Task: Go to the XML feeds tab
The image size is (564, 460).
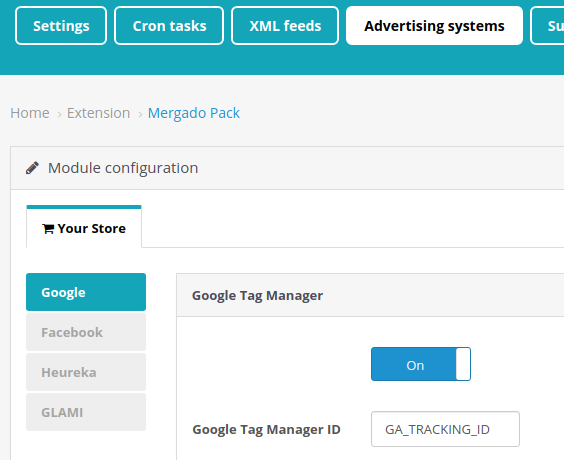Action: pyautogui.click(x=285, y=26)
